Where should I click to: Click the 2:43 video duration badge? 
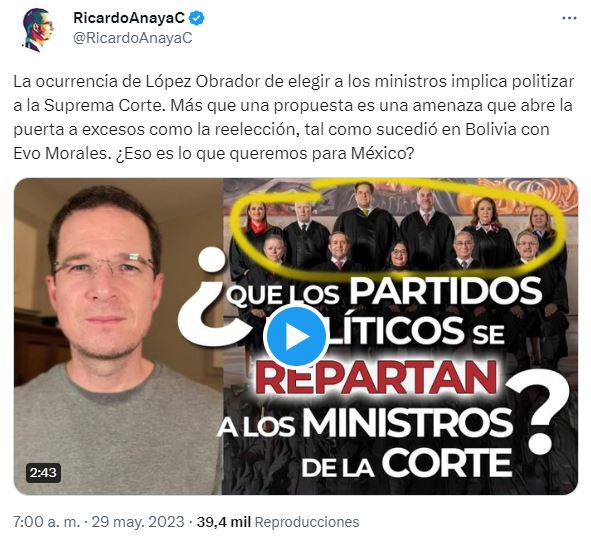point(43,472)
